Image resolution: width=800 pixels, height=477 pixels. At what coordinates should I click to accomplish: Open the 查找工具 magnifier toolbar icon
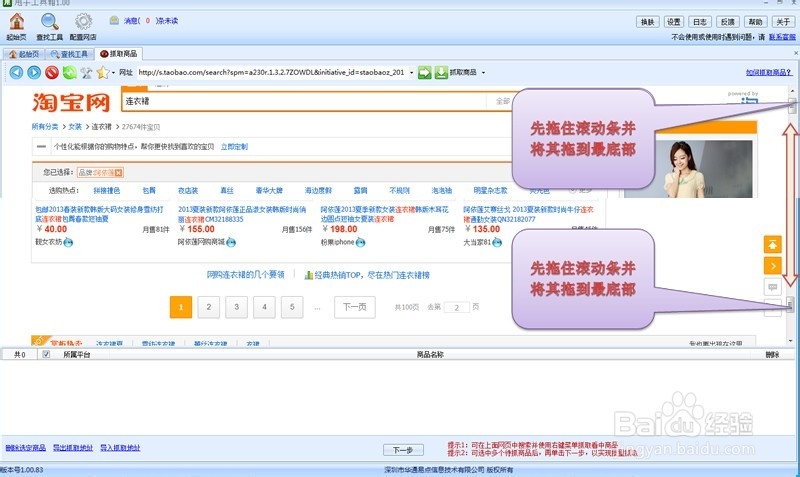pos(49,21)
